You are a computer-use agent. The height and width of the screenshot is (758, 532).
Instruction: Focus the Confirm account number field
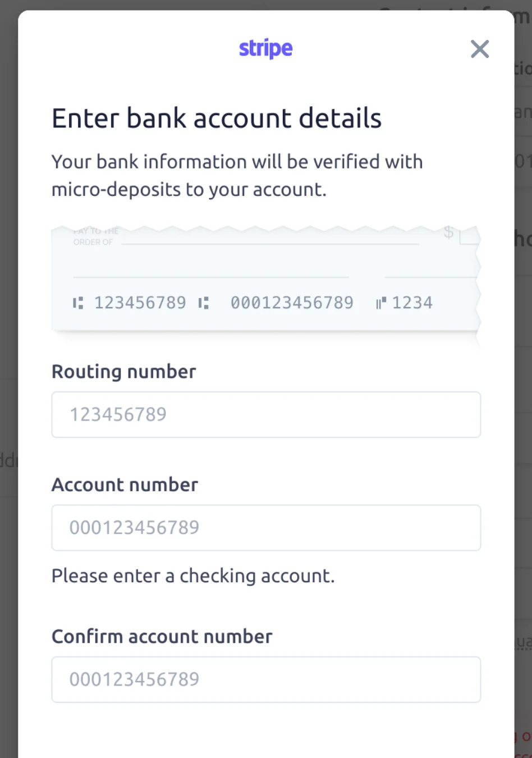tap(266, 679)
